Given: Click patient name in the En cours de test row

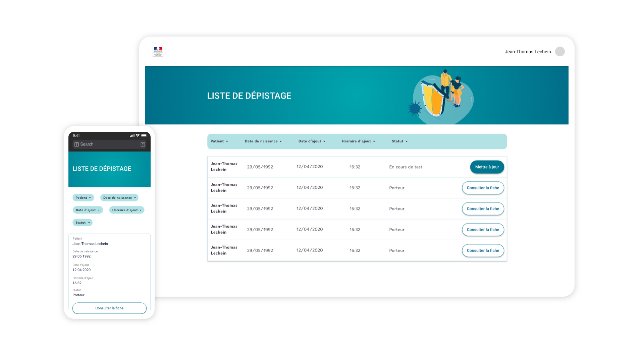Looking at the screenshot, I should pos(224,167).
